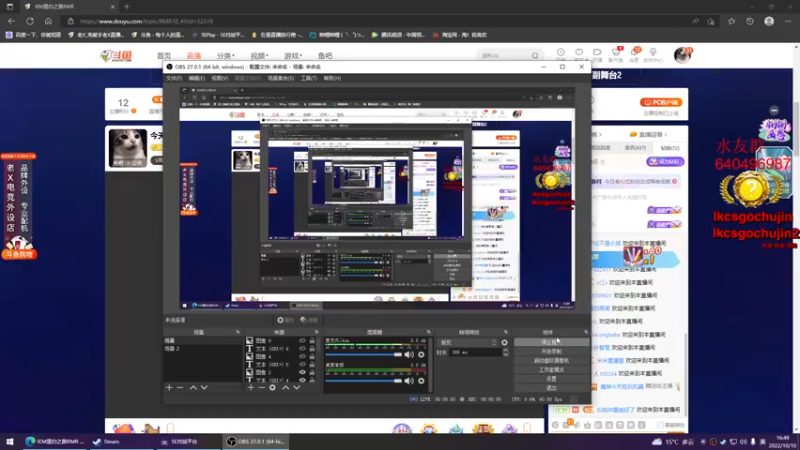The height and width of the screenshot is (450, 800).
Task: Click Douyu search magnifier icon
Action: click(535, 55)
